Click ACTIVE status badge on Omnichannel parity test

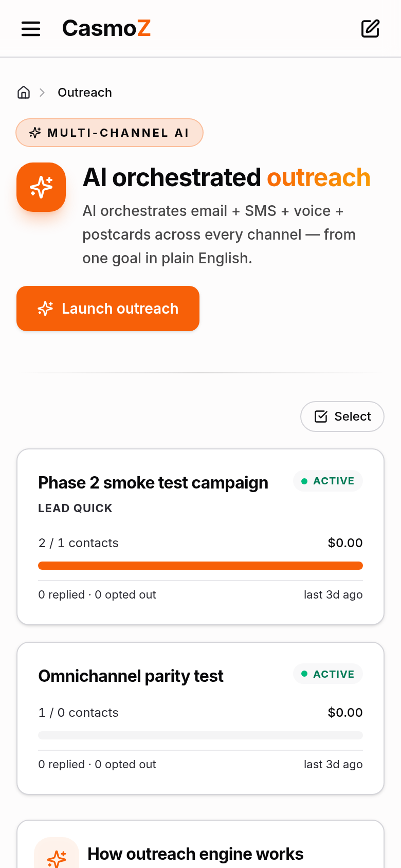point(328,674)
